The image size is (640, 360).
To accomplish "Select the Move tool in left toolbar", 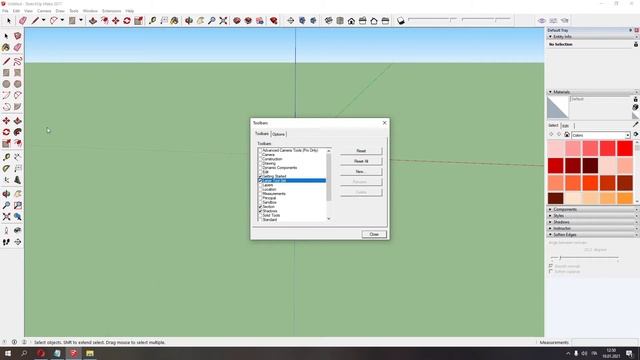I will pos(6,121).
